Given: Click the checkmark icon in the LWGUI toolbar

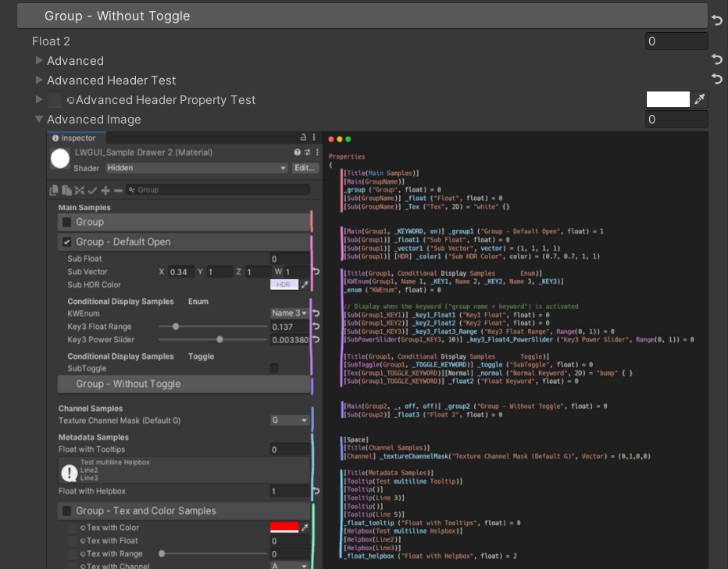Looking at the screenshot, I should pos(93,190).
